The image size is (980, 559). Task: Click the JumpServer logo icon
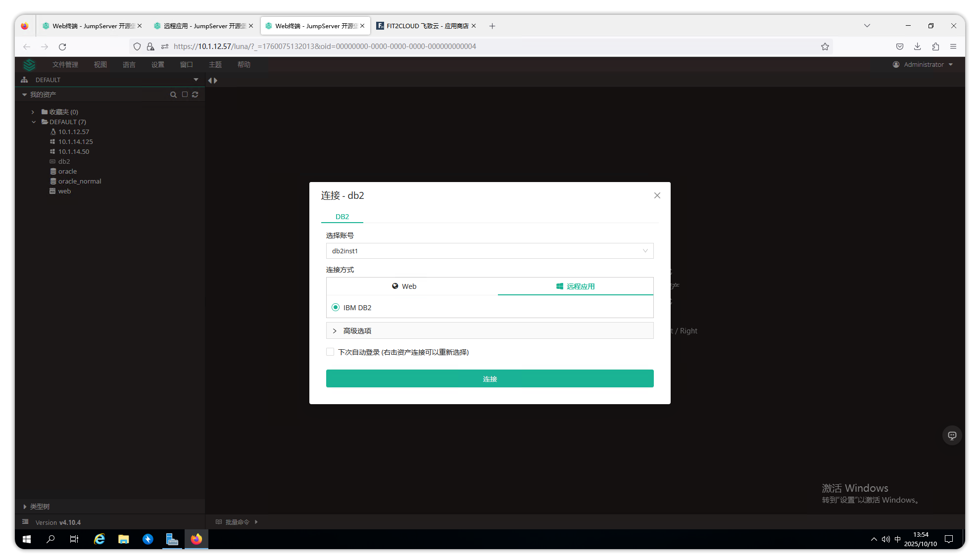30,65
